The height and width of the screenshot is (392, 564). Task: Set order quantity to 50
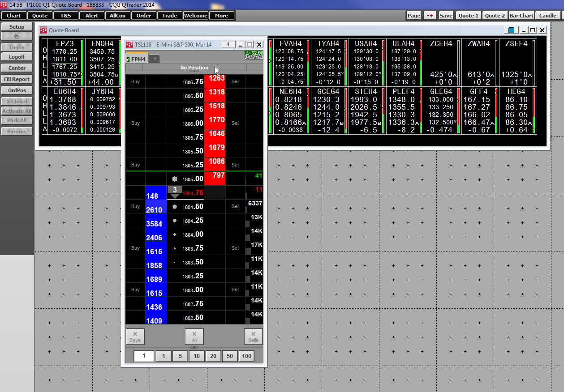pos(229,356)
